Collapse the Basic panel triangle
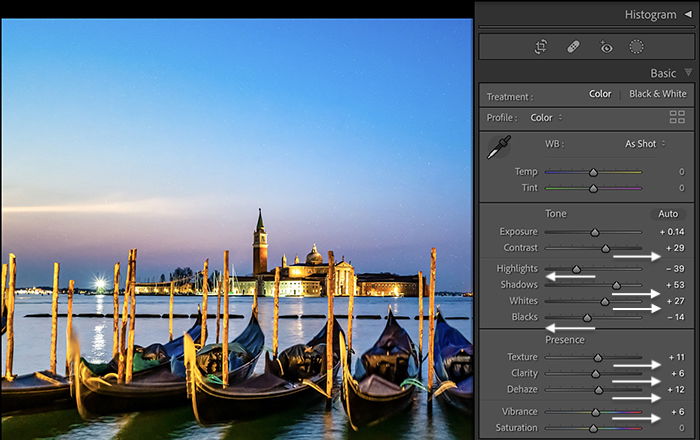This screenshot has width=700, height=440. [x=688, y=72]
